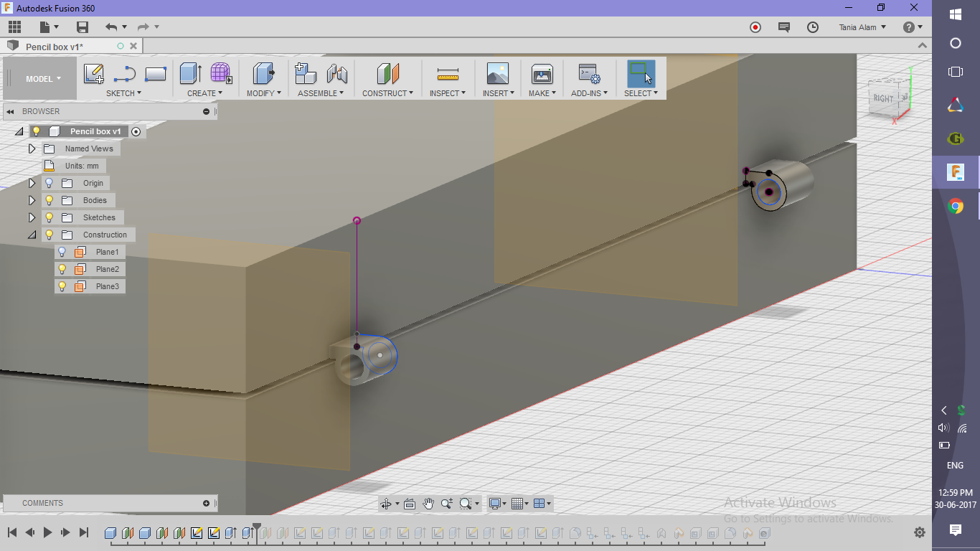Image resolution: width=980 pixels, height=551 pixels.
Task: Click the Add-Ins scripts icon
Action: (x=589, y=73)
